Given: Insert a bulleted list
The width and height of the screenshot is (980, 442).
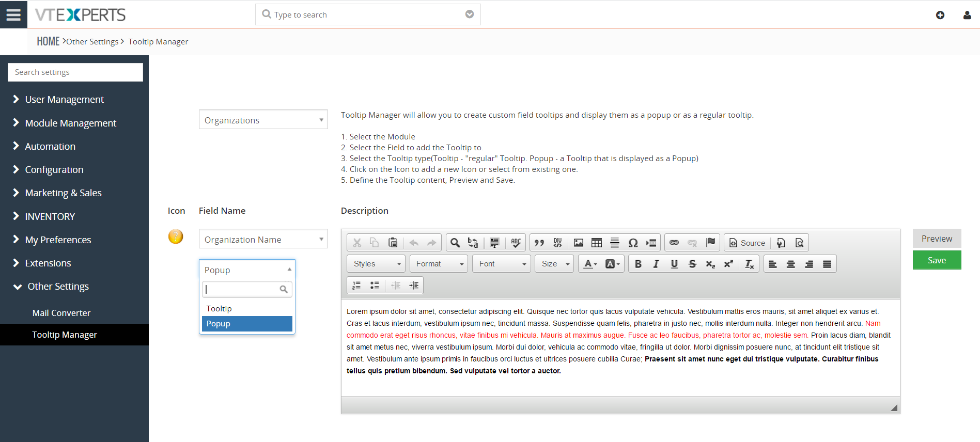Looking at the screenshot, I should click(x=375, y=285).
